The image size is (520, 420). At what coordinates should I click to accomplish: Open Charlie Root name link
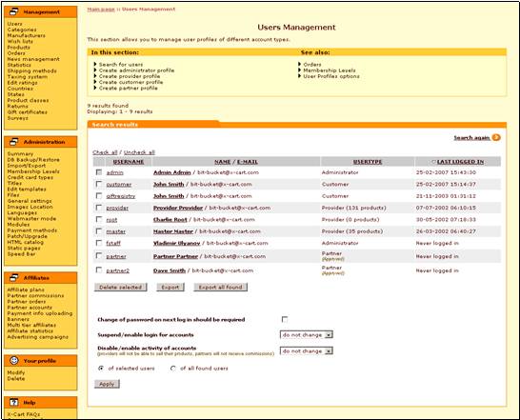[170, 219]
